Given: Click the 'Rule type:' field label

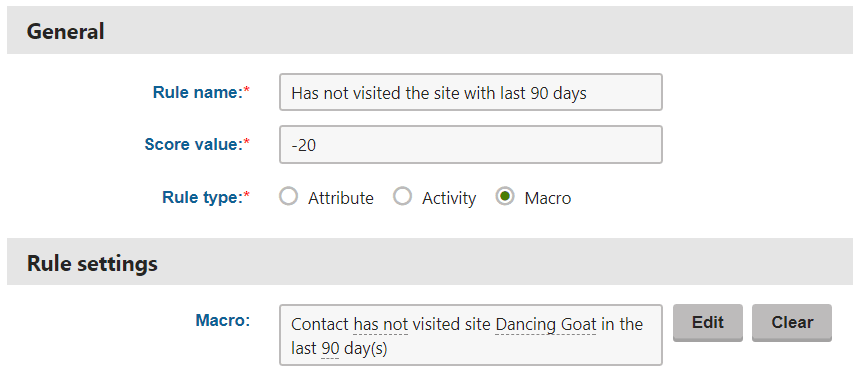Looking at the screenshot, I should click(x=206, y=197).
